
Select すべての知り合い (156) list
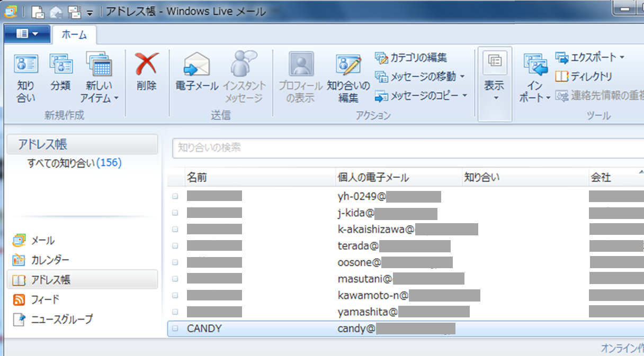pos(74,163)
